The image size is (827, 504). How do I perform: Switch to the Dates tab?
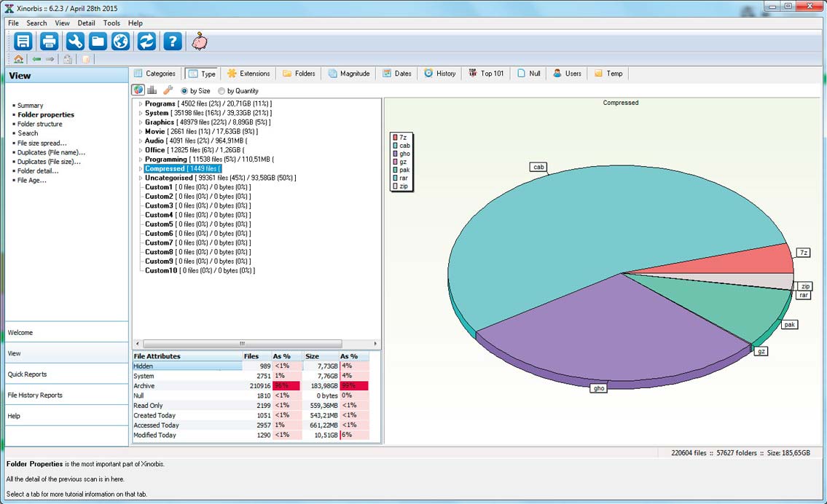(x=397, y=74)
